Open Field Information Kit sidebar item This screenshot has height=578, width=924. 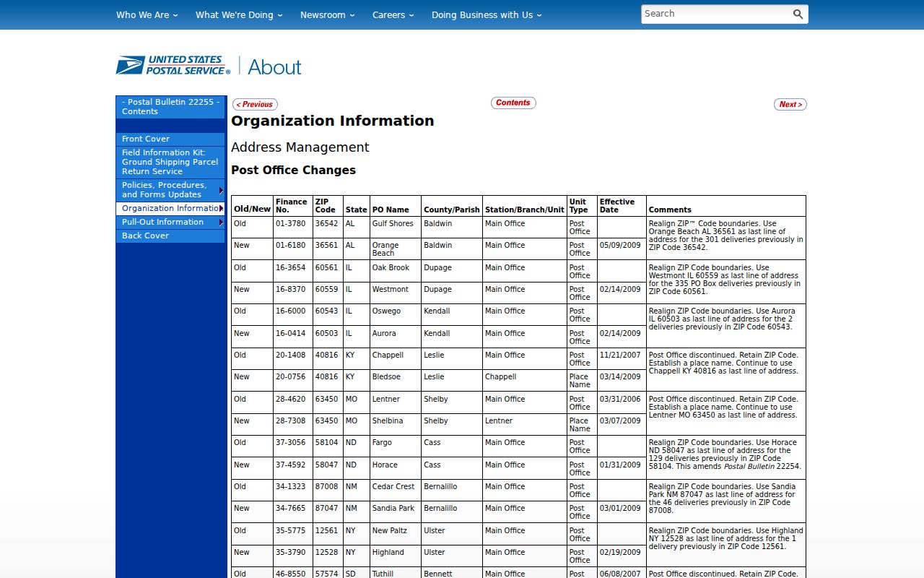tap(170, 162)
